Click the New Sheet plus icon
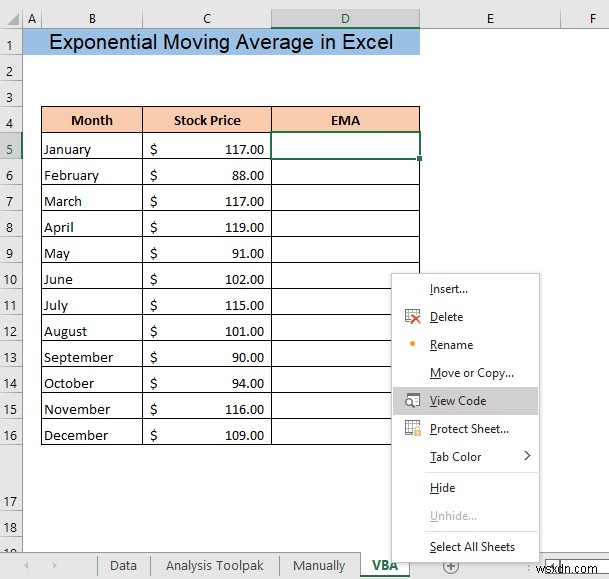 click(x=451, y=567)
